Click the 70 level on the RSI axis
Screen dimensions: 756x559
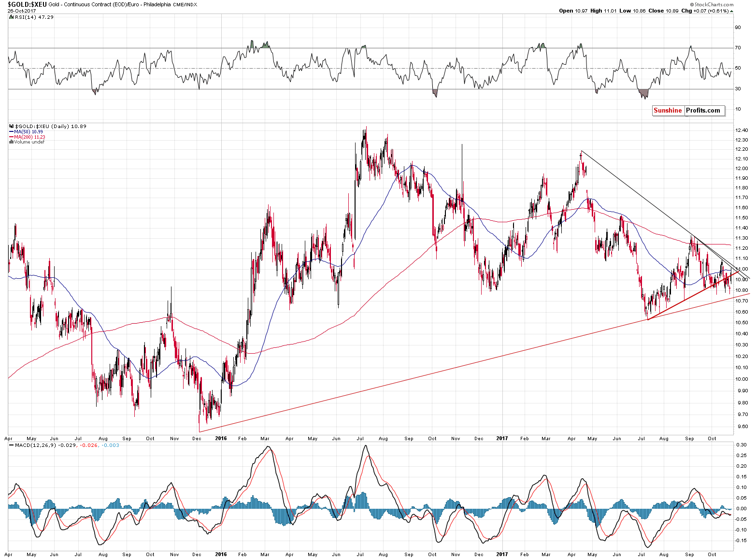click(738, 47)
